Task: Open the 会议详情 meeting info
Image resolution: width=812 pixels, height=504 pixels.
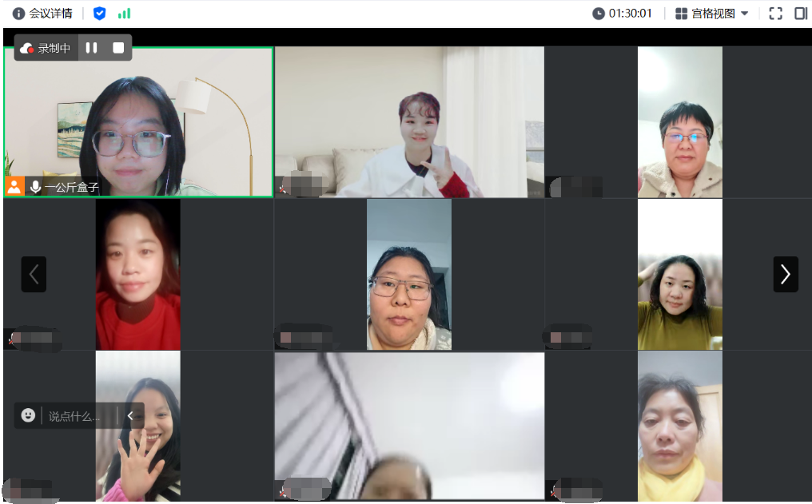Action: (x=42, y=14)
